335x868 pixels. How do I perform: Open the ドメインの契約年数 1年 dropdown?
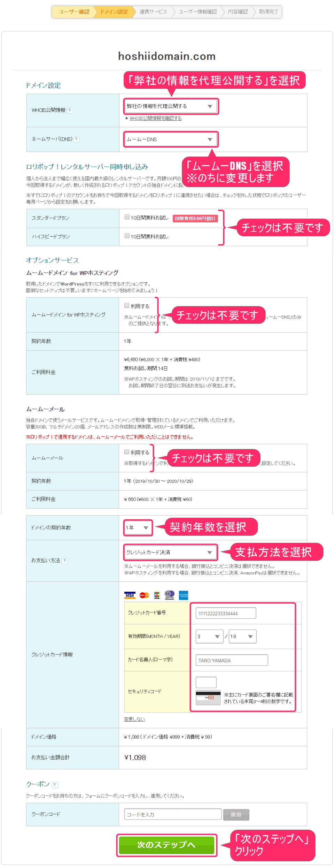pos(138,527)
